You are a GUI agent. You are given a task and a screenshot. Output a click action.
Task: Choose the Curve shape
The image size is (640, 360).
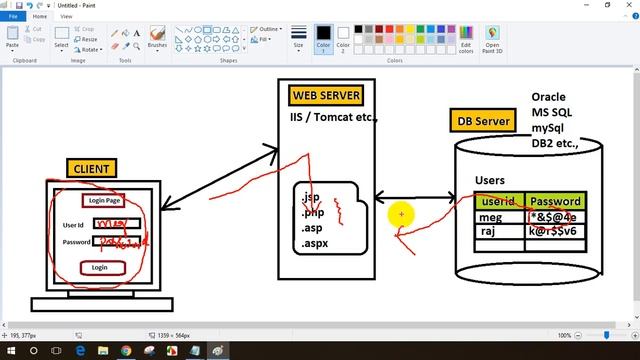(188, 30)
